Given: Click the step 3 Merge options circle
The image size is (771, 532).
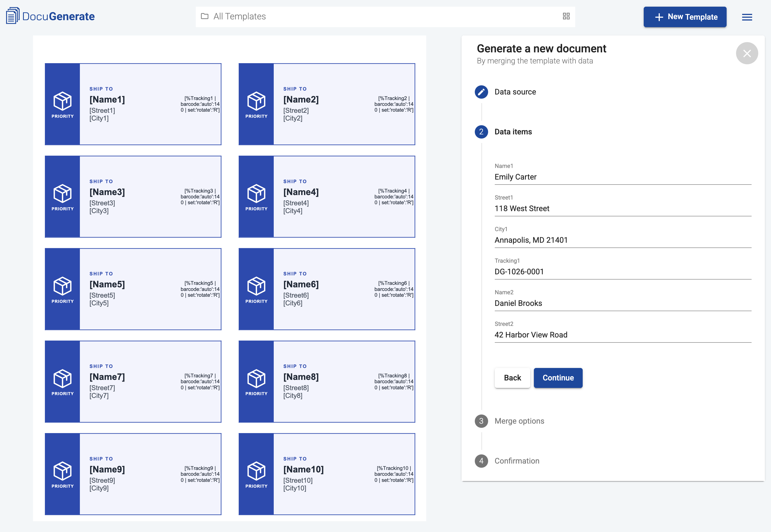Looking at the screenshot, I should (x=481, y=421).
